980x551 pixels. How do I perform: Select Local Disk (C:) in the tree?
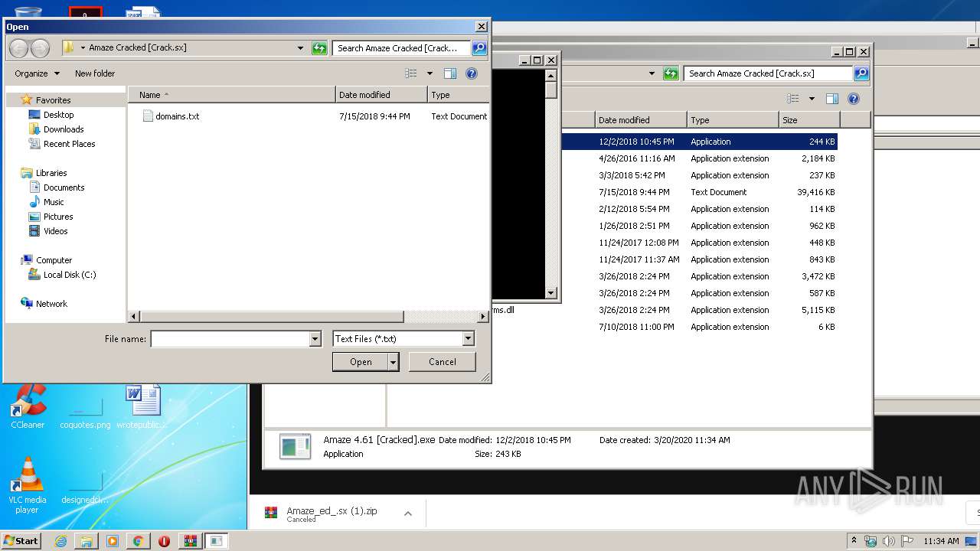69,275
